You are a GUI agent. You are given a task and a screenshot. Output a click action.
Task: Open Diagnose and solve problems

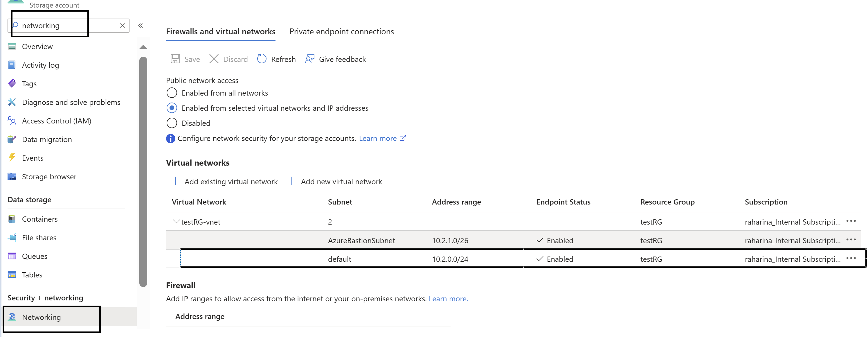click(71, 102)
